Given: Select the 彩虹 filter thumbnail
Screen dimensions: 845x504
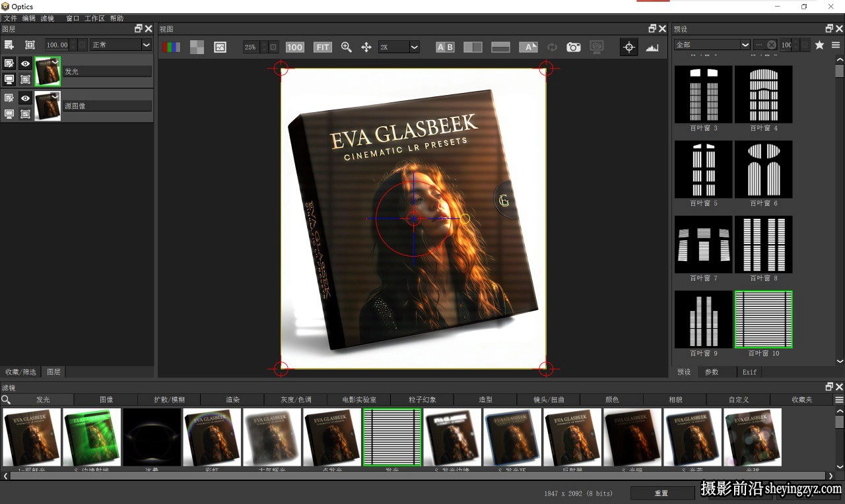Looking at the screenshot, I should 212,437.
